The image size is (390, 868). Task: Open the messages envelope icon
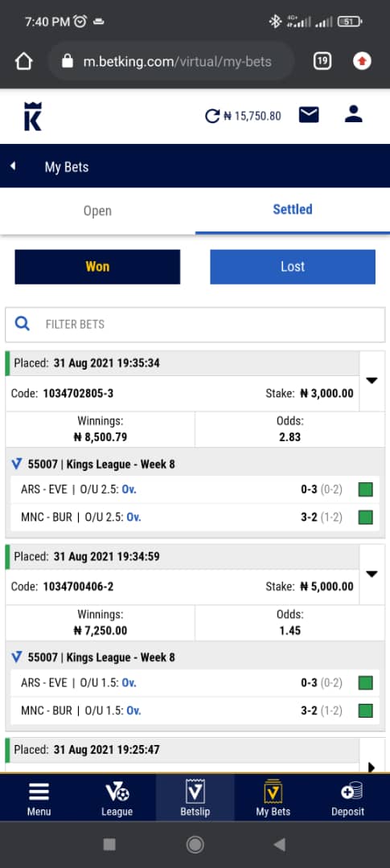[309, 115]
